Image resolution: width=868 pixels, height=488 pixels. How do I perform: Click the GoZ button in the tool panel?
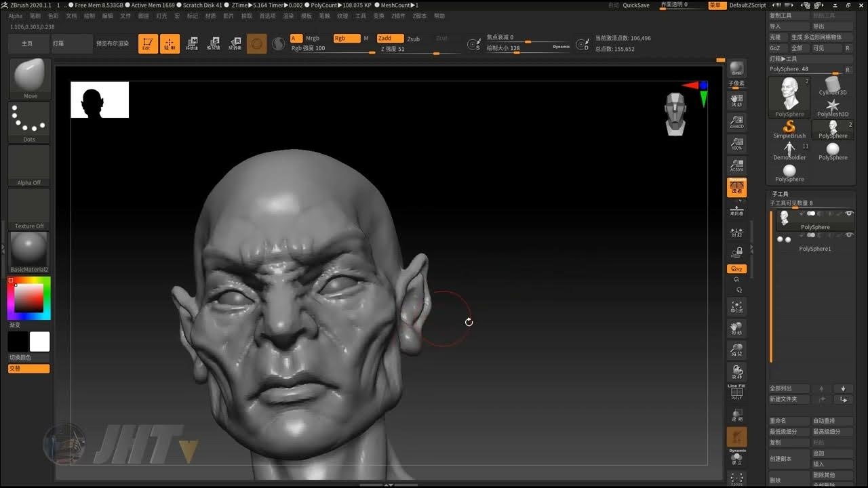[x=776, y=48]
